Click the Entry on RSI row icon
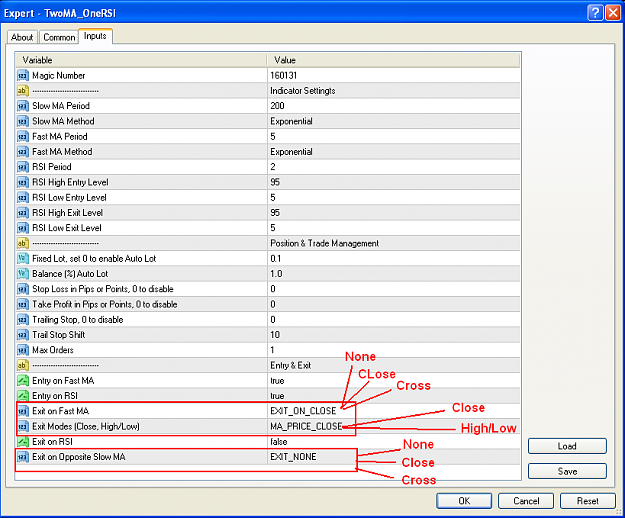This screenshot has height=518, width=625. click(23, 396)
